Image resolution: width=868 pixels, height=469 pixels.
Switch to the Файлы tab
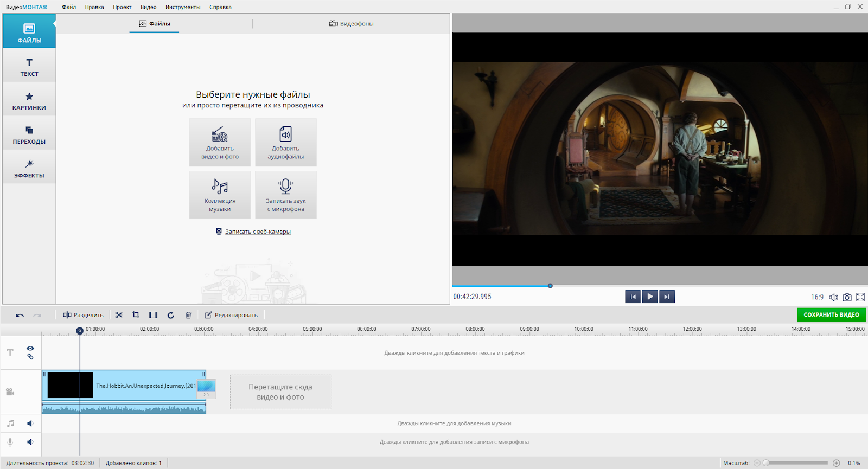(x=155, y=24)
